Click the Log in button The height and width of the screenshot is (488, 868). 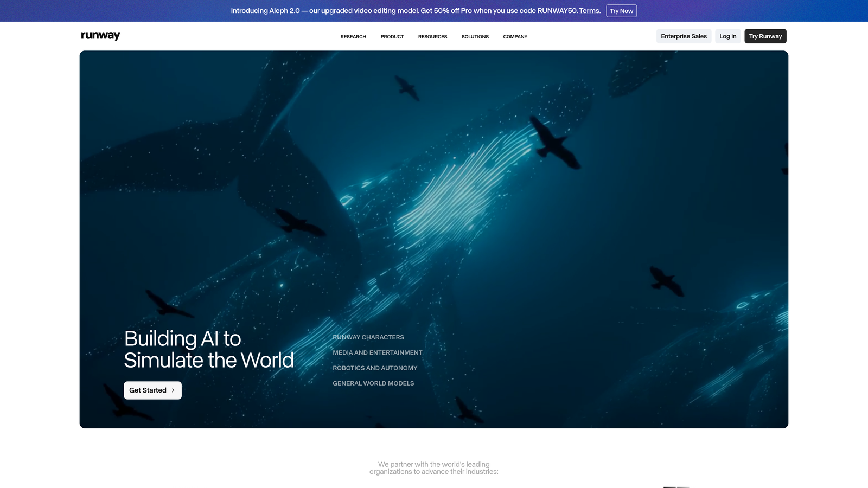point(727,36)
